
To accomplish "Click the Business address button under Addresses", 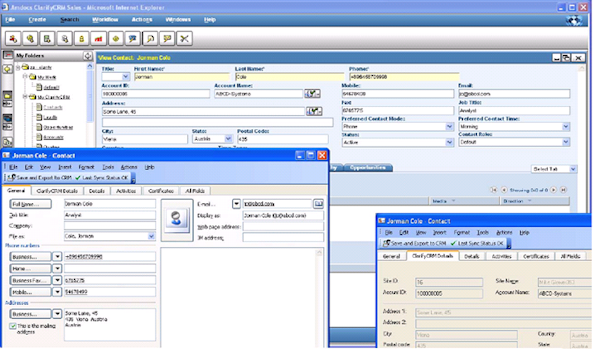I will coord(30,314).
